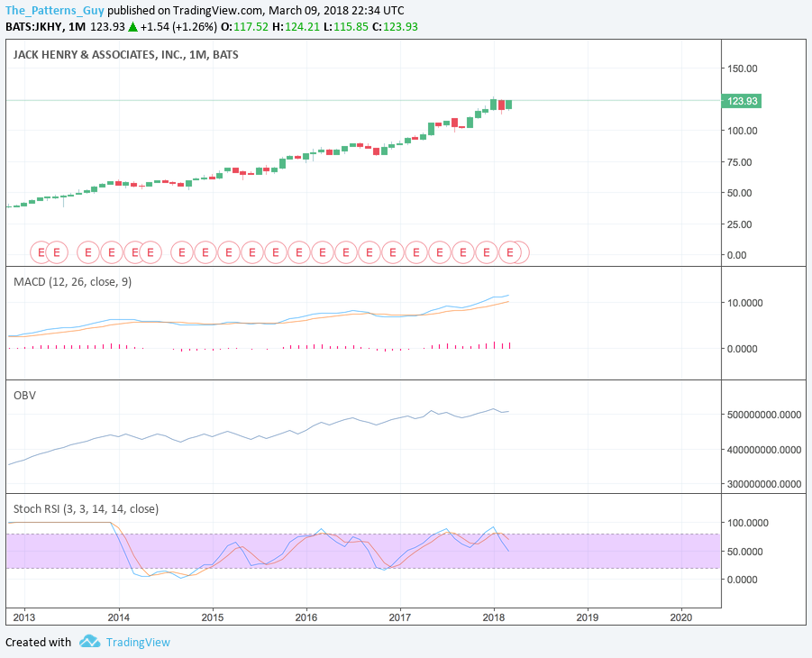The width and height of the screenshot is (812, 658).
Task: Click the OBV indicator label
Action: (24, 396)
